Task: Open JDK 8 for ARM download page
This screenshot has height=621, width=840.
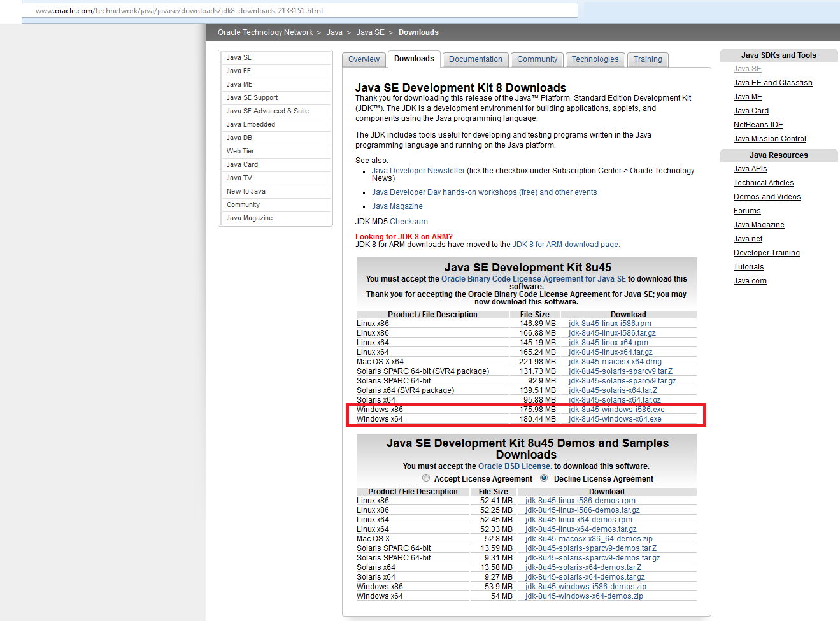Action: pyautogui.click(x=565, y=245)
